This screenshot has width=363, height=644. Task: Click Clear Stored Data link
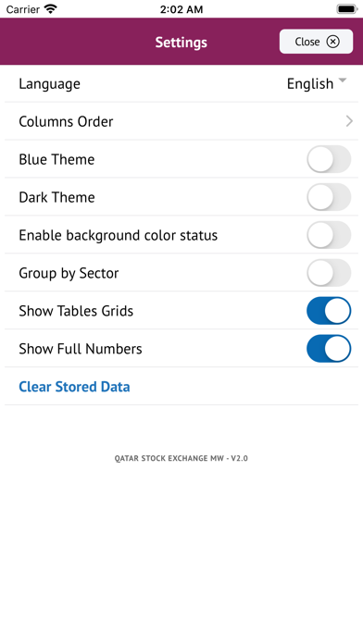point(74,387)
